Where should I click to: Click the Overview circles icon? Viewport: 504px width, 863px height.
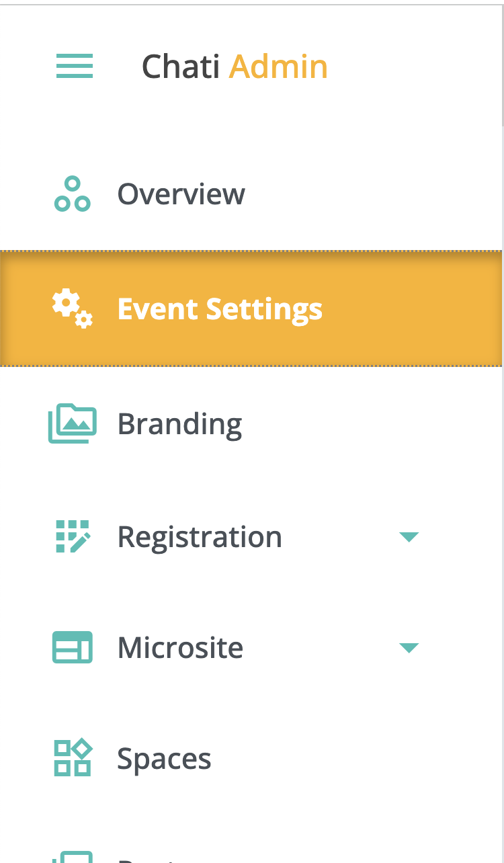pyautogui.click(x=72, y=194)
